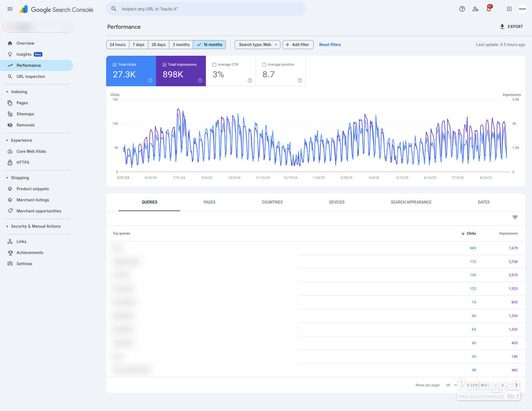
Task: Switch to the Pages tab
Action: pyautogui.click(x=209, y=202)
